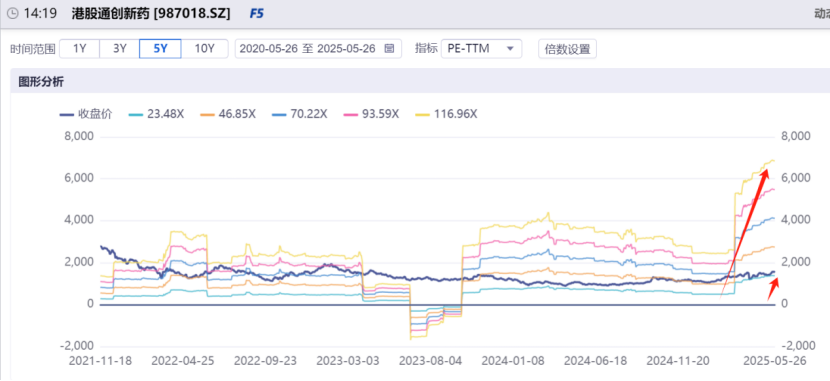Toggle the 93.59X legend series
Screen dimensions: 830x381
(x=371, y=114)
